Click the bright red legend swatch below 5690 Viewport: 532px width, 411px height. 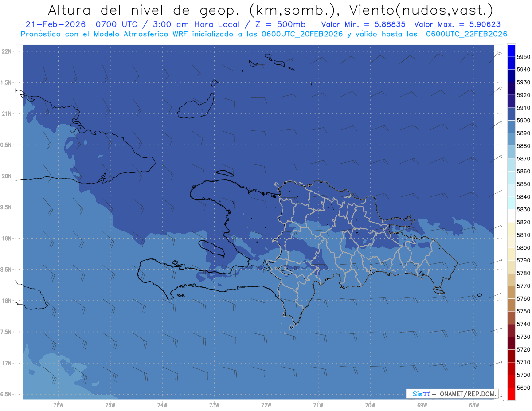(511, 394)
